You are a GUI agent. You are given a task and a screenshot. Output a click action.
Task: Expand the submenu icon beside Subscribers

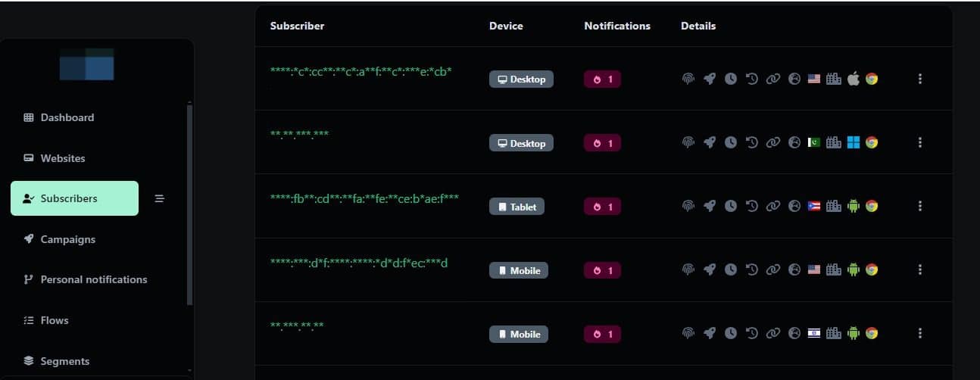coord(160,198)
